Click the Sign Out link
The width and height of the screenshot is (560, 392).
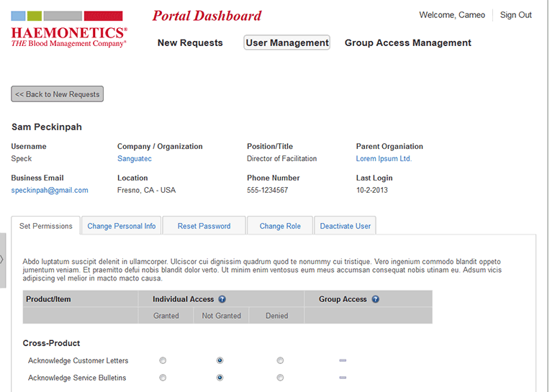point(515,15)
